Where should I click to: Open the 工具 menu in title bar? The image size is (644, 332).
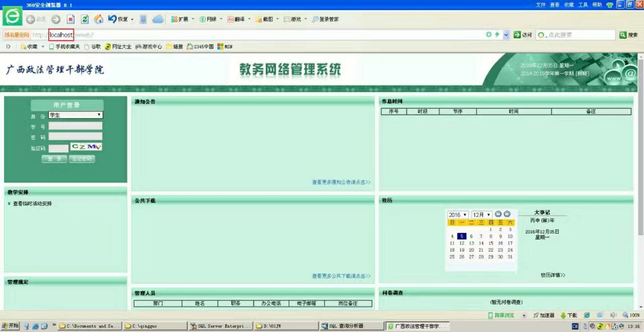click(583, 5)
